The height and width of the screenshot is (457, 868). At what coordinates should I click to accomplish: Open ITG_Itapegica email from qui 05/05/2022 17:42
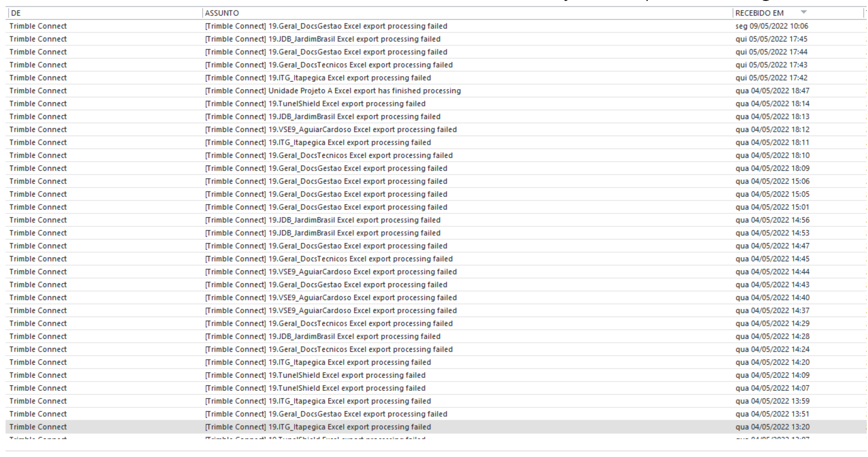pos(436,78)
